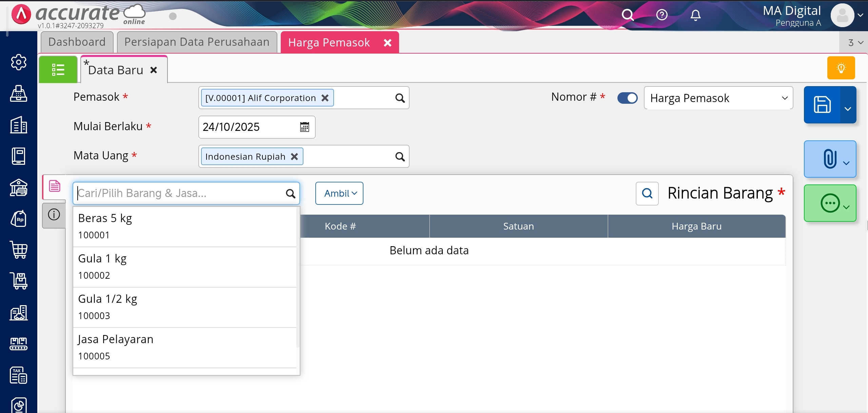Remove Indonesian Rupiah currency tag

[294, 157]
